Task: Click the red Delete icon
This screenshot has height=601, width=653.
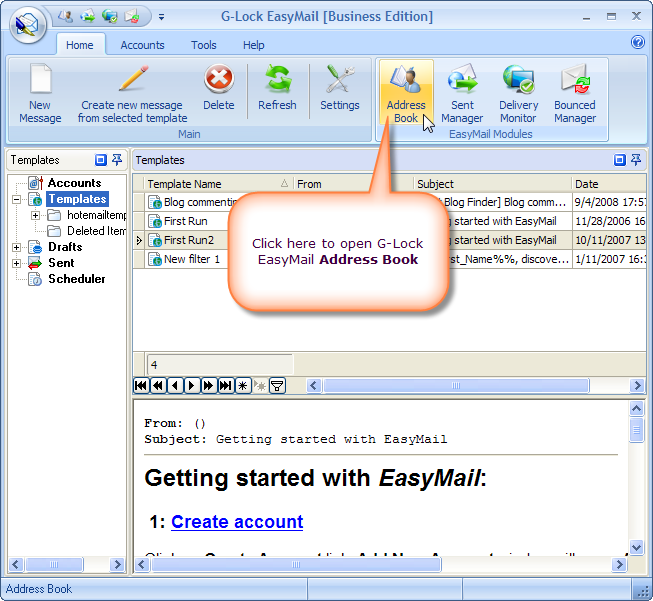Action: point(219,79)
